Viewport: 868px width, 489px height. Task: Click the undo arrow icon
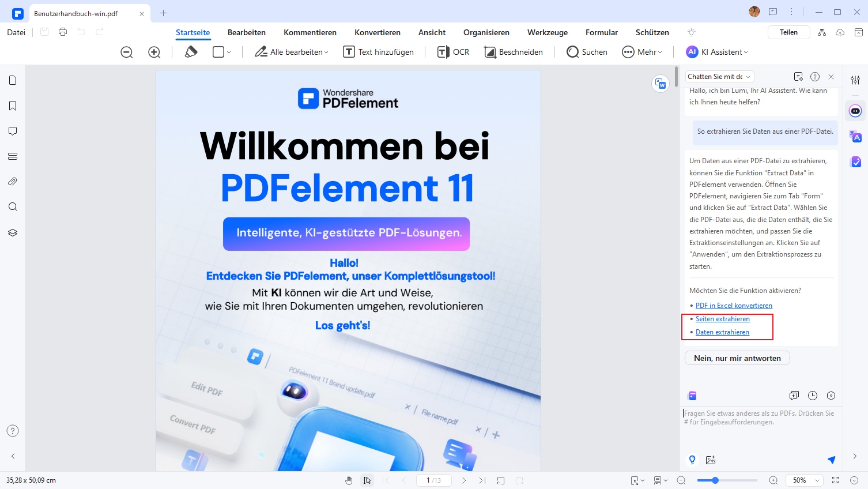click(x=81, y=32)
